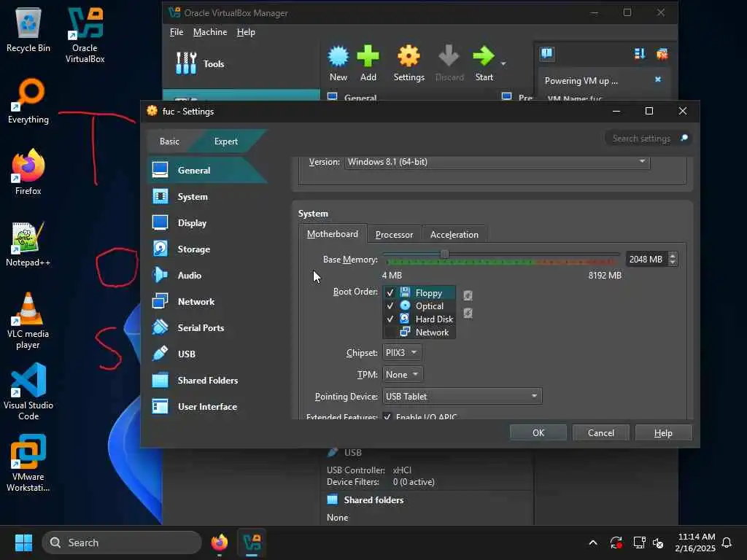
Task: Click the search settings magnifier icon
Action: (684, 138)
